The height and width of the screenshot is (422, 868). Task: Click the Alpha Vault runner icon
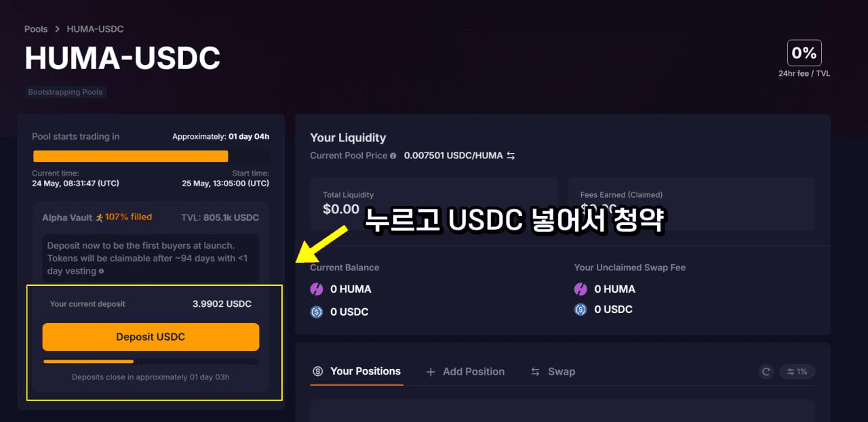99,217
